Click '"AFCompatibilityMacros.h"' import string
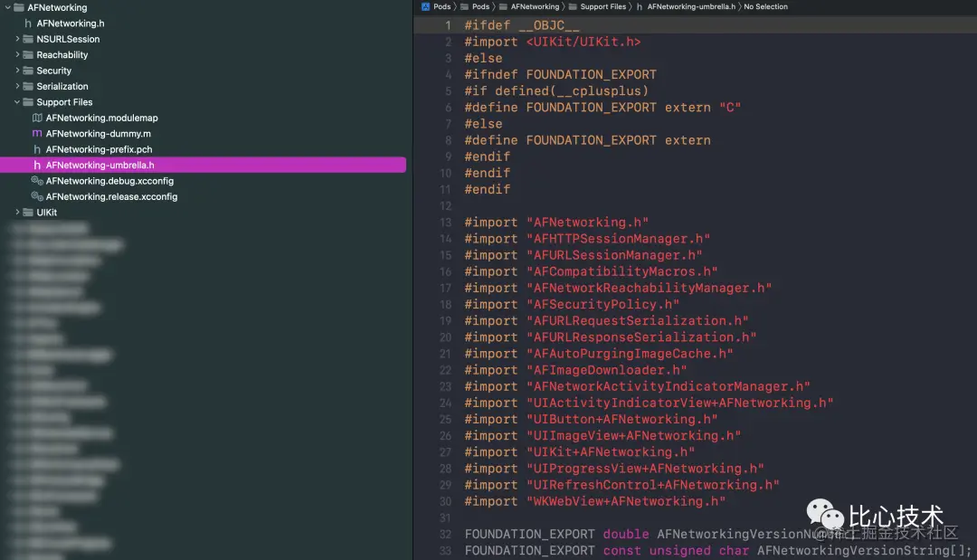Image resolution: width=977 pixels, height=560 pixels. coord(621,271)
